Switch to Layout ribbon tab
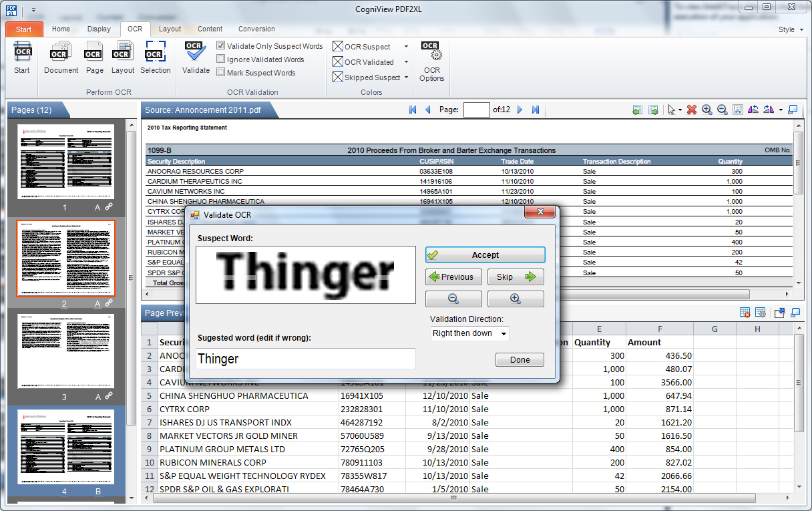812x511 pixels. click(170, 29)
